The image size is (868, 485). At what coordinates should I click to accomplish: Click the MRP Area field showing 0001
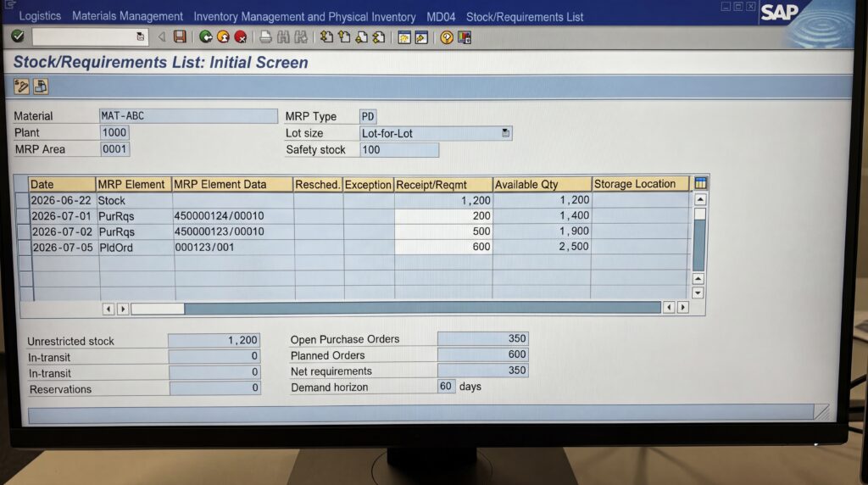114,149
